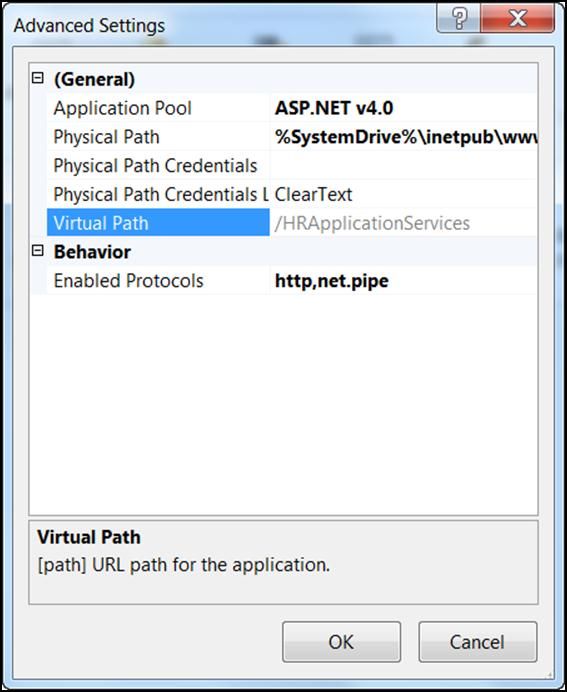Click the %SystemDrive% physical path value

(x=403, y=137)
